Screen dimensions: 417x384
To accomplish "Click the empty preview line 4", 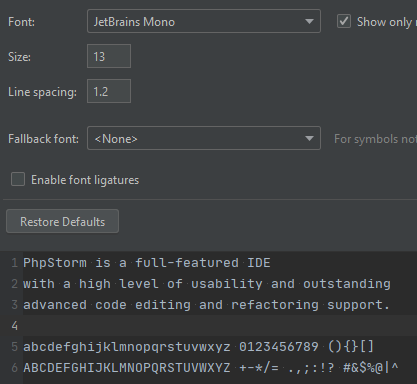I will point(220,326).
